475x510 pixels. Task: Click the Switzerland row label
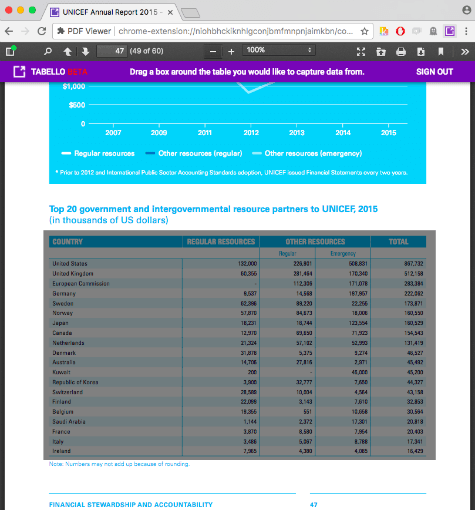67,392
